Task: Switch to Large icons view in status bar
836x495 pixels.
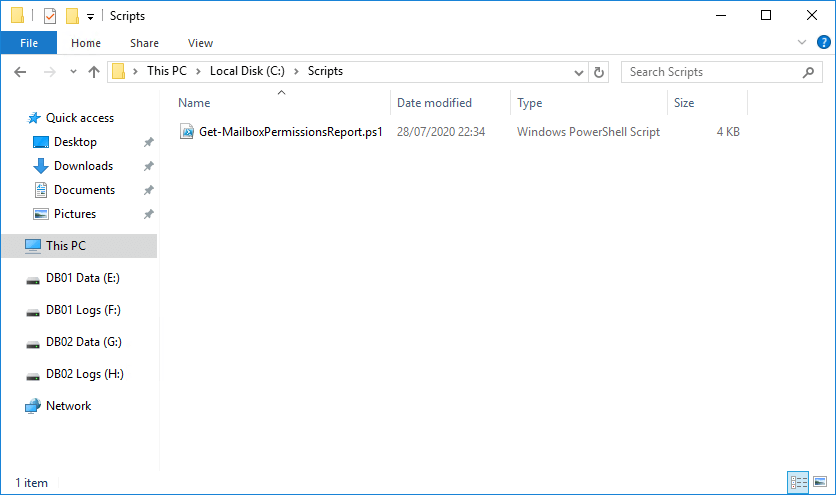Action: pos(820,482)
